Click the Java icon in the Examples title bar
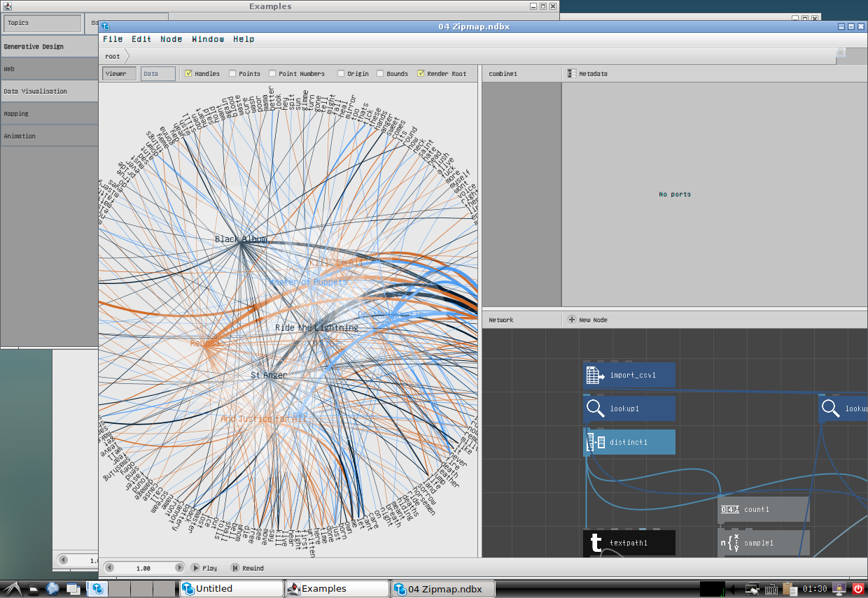The image size is (868, 598). [6, 6]
